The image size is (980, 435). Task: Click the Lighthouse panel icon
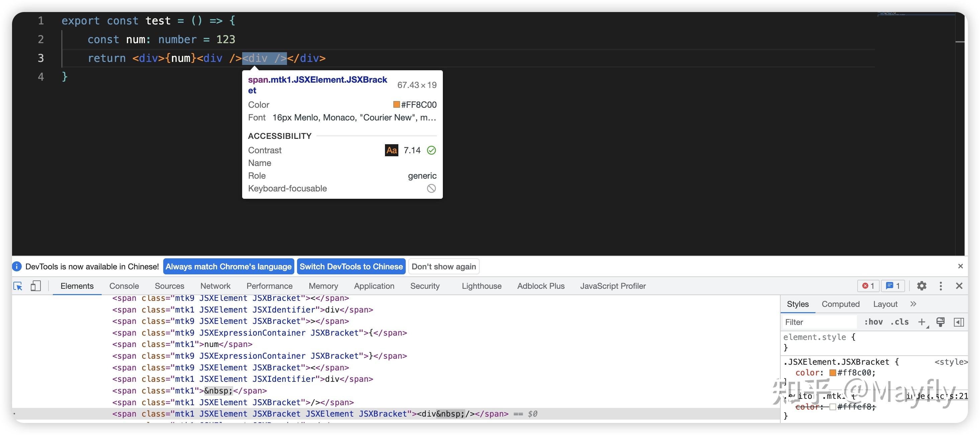[481, 286]
